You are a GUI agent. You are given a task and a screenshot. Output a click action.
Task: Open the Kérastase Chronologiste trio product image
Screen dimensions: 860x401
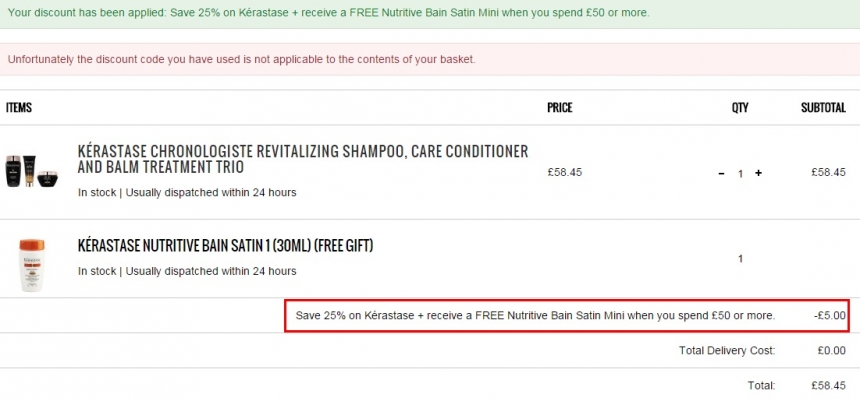[x=31, y=171]
